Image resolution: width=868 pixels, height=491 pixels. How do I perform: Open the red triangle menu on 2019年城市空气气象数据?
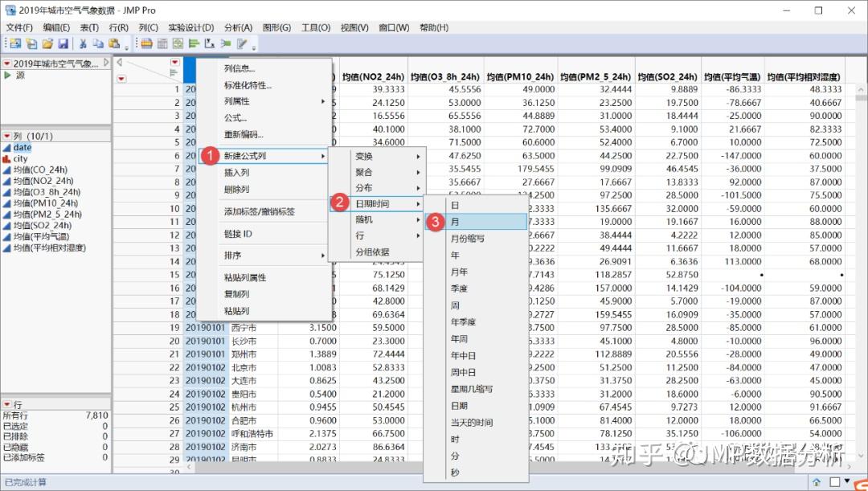point(7,63)
